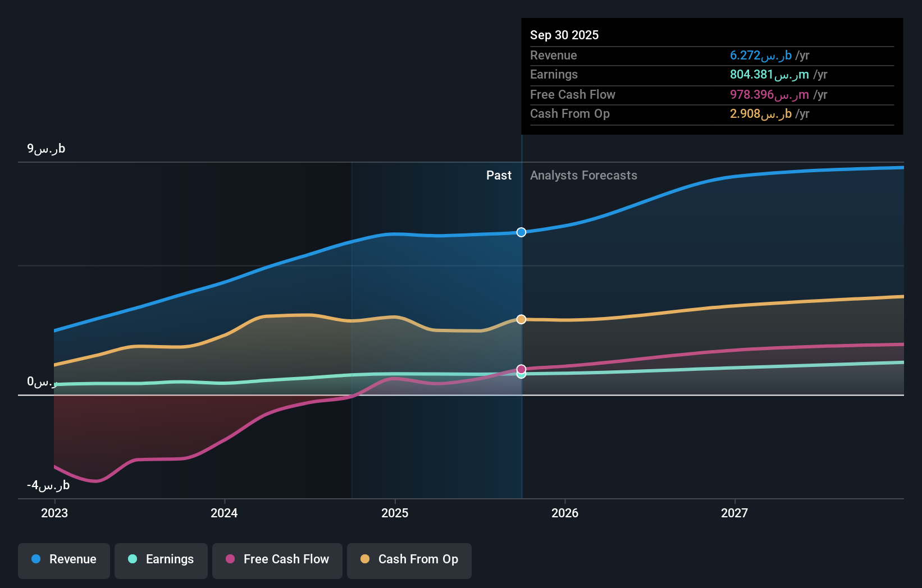Select the Analysts Forecasts section label
922x588 pixels.
coord(583,175)
